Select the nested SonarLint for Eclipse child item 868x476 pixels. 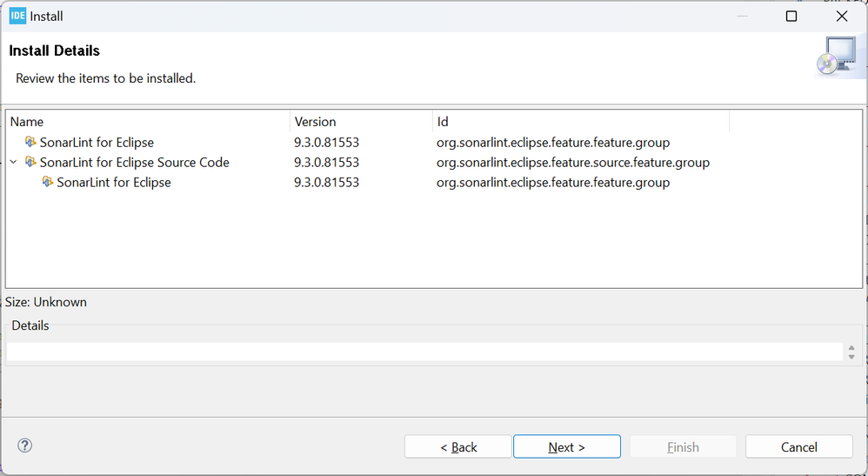point(113,182)
